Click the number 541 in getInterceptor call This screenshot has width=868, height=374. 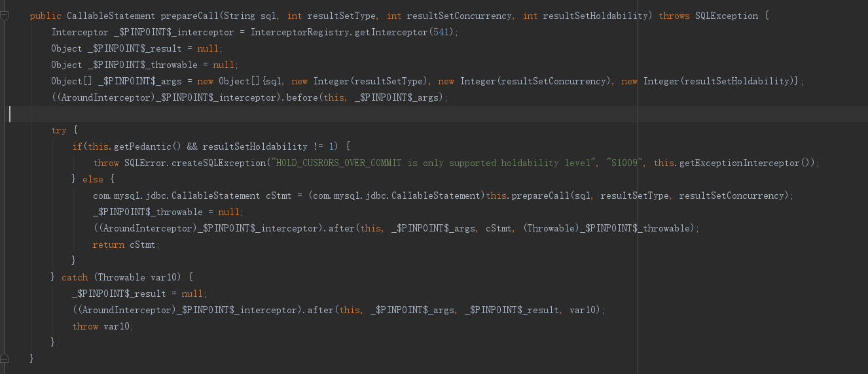[x=441, y=32]
